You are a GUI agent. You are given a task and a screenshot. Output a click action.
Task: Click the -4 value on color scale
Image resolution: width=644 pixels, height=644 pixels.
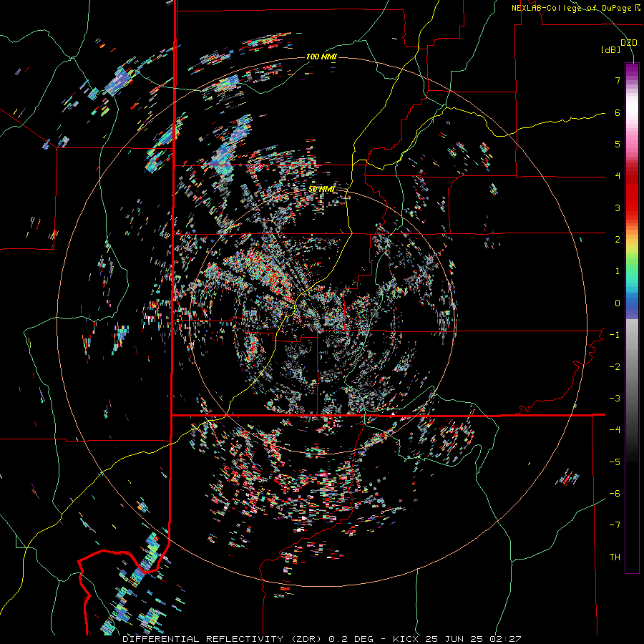coord(615,430)
